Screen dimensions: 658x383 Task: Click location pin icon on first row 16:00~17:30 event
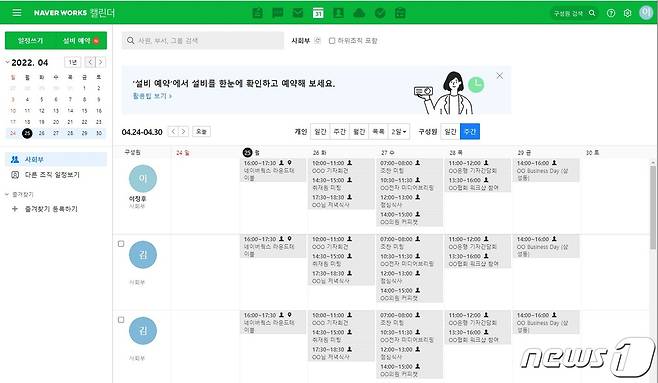point(290,163)
